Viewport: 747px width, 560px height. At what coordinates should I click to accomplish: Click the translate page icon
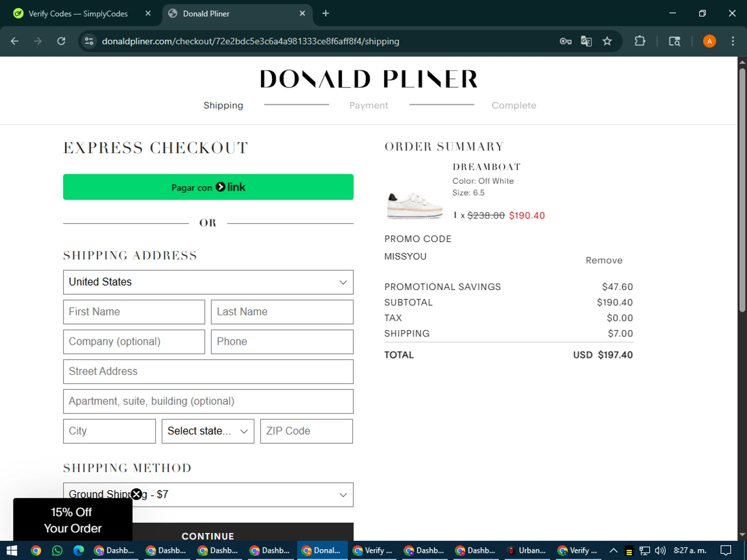point(586,41)
